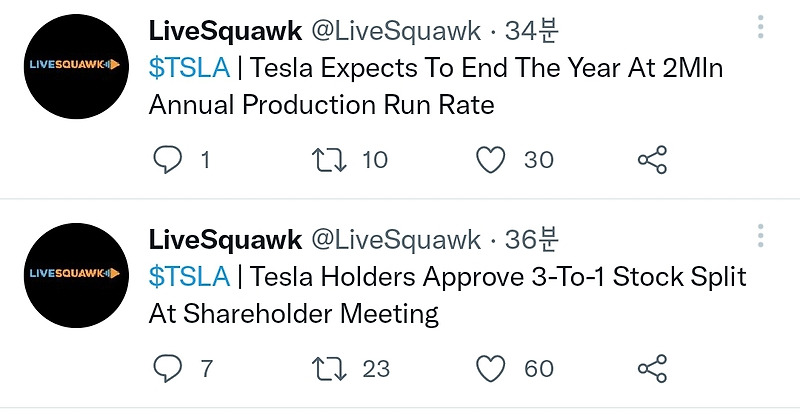Image resolution: width=800 pixels, height=417 pixels.
Task: Open LiveSquawk display name on the first tweet
Action: tap(225, 31)
